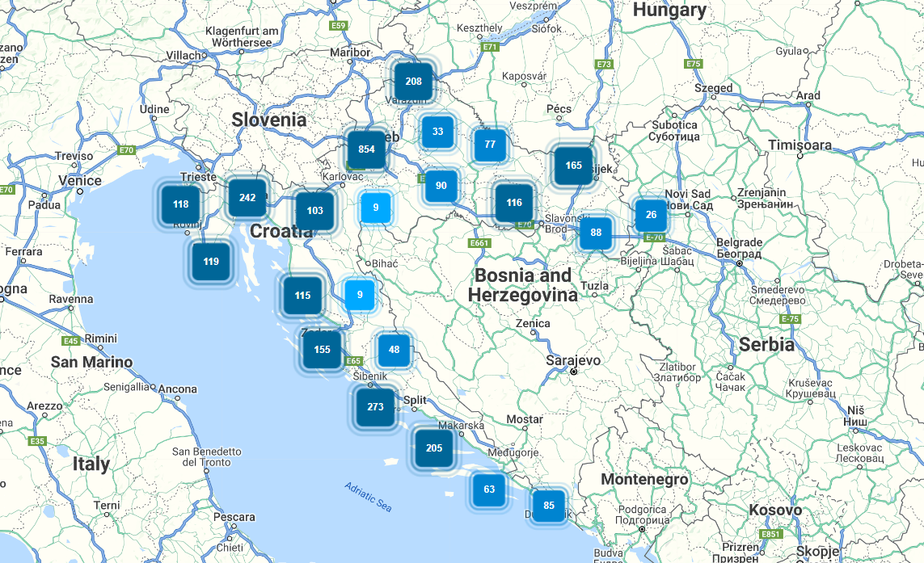Image resolution: width=924 pixels, height=563 pixels.
Task: Select the cluster marker showing 63
Action: [489, 489]
